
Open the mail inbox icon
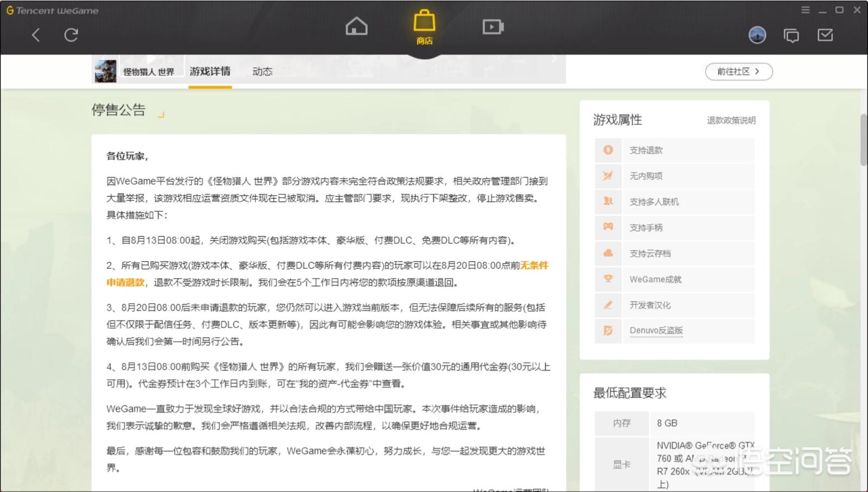pyautogui.click(x=825, y=35)
